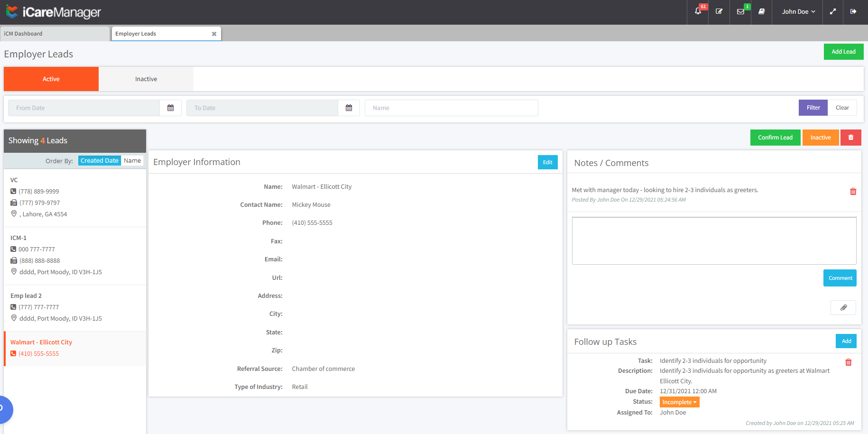868x434 pixels.
Task: Close the Employer Leads tab
Action: click(214, 34)
